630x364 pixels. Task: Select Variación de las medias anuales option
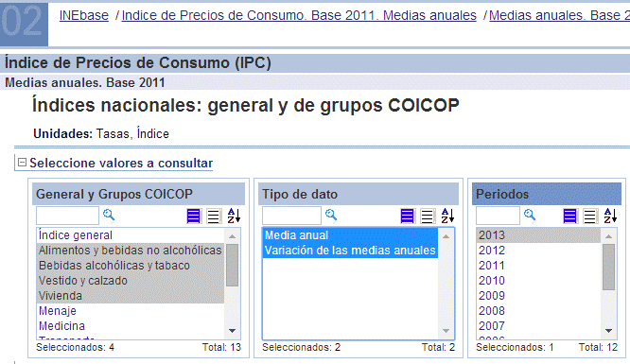tap(350, 251)
